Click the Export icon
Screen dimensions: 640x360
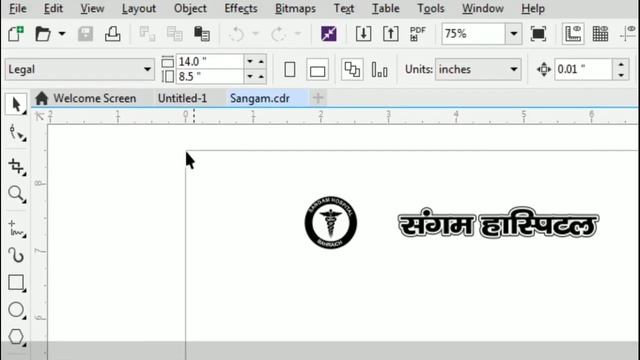[x=390, y=34]
